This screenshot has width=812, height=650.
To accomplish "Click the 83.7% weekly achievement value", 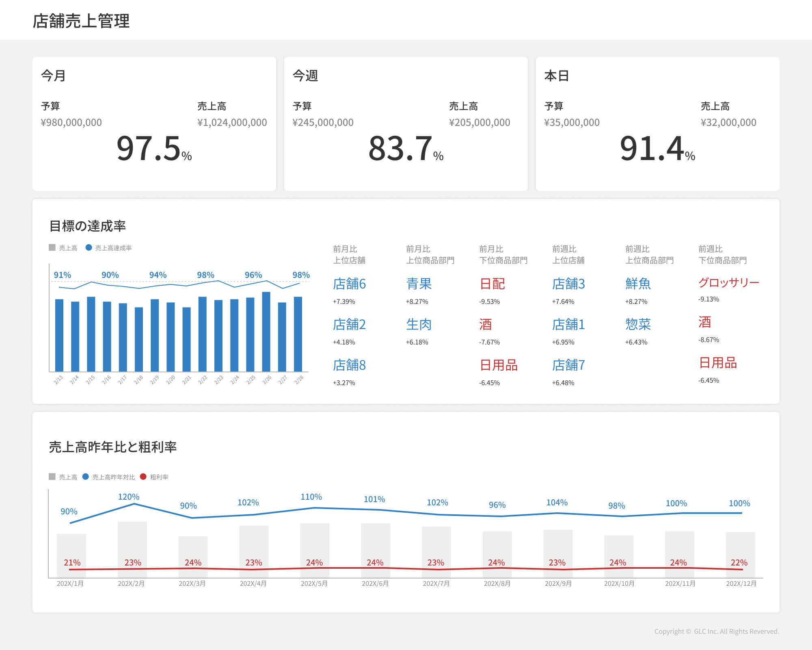I will point(406,148).
